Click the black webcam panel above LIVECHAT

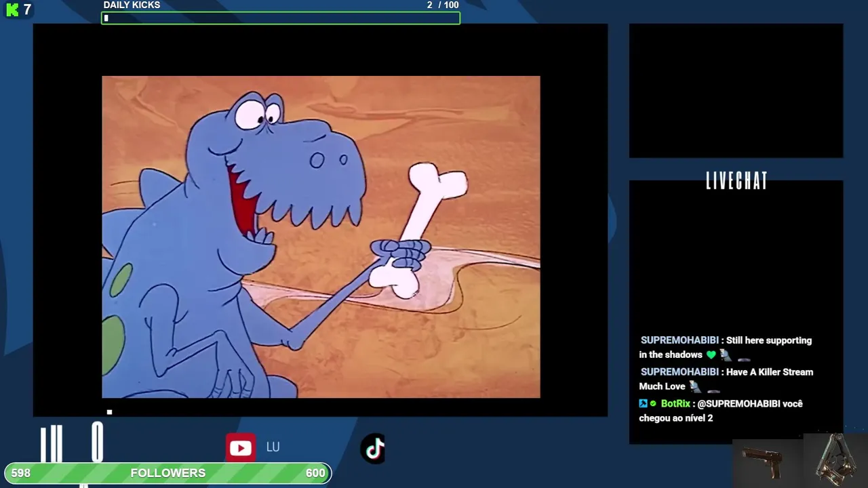tap(736, 91)
